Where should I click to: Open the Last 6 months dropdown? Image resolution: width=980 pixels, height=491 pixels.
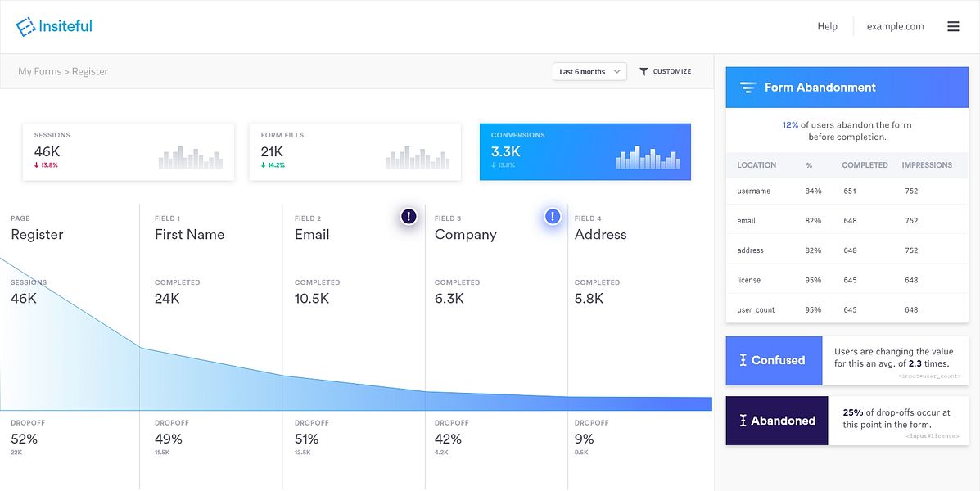point(589,72)
